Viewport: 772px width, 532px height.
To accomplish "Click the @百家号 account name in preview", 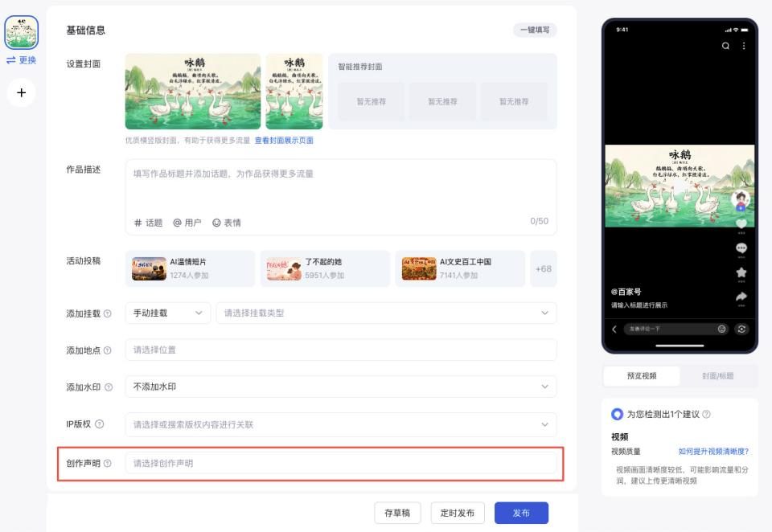I will coord(626,292).
